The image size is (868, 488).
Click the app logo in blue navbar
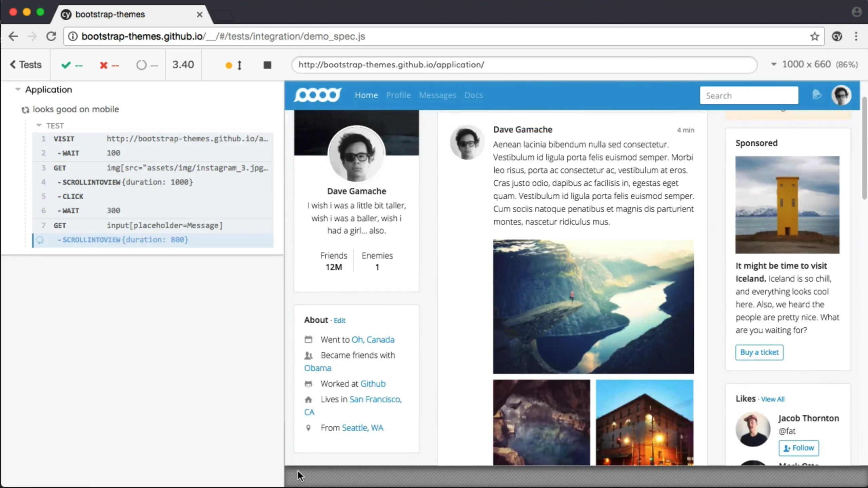(x=317, y=95)
